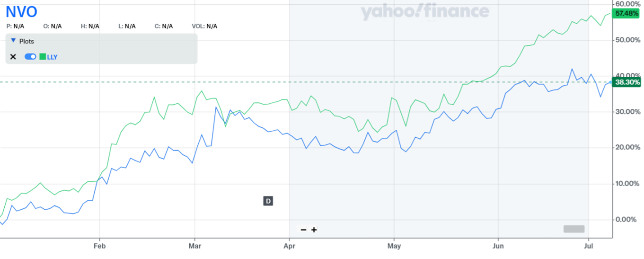Click the Plots panel header text

pyautogui.click(x=26, y=41)
